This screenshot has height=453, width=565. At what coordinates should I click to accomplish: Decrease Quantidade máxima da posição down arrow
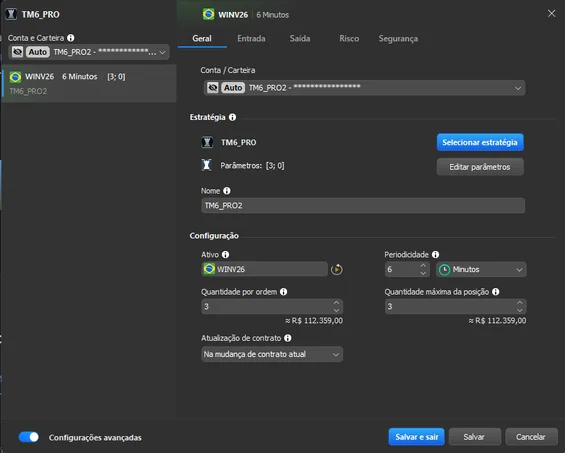[x=520, y=310]
